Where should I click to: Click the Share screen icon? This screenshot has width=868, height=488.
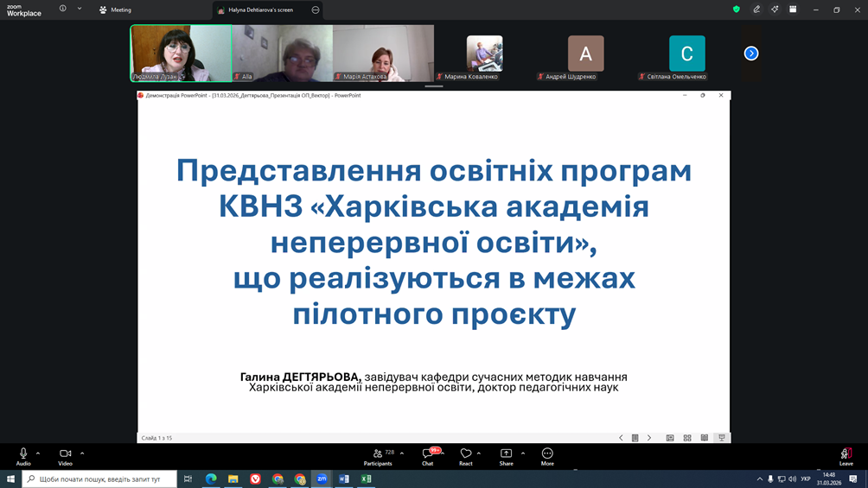pyautogui.click(x=506, y=455)
